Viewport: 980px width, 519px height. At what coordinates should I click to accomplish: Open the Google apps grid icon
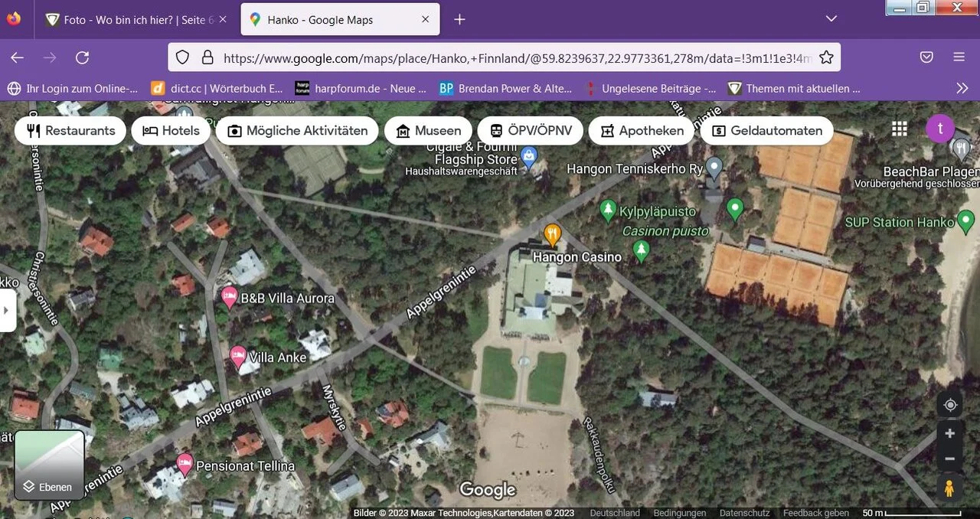[900, 129]
